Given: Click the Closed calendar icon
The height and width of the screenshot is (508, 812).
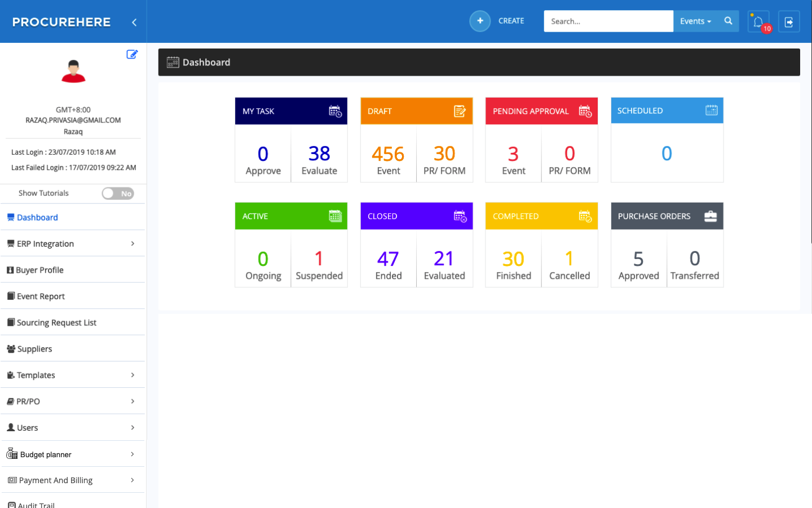Looking at the screenshot, I should pos(460,216).
